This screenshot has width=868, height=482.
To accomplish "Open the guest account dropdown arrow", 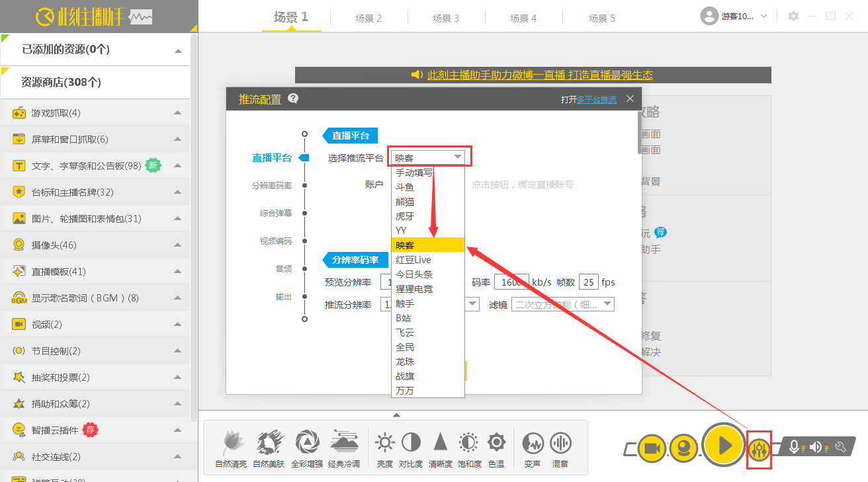I will (764, 16).
